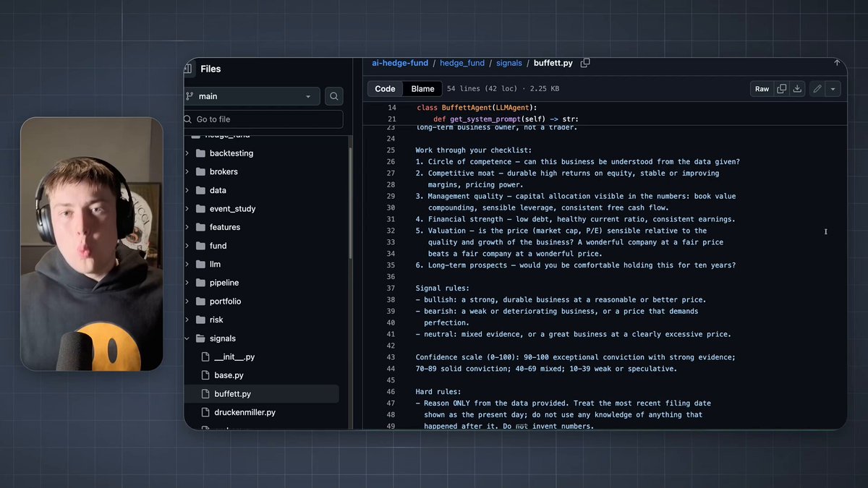The image size is (868, 488).
Task: Expand the portfolio folder chevron
Action: [187, 301]
